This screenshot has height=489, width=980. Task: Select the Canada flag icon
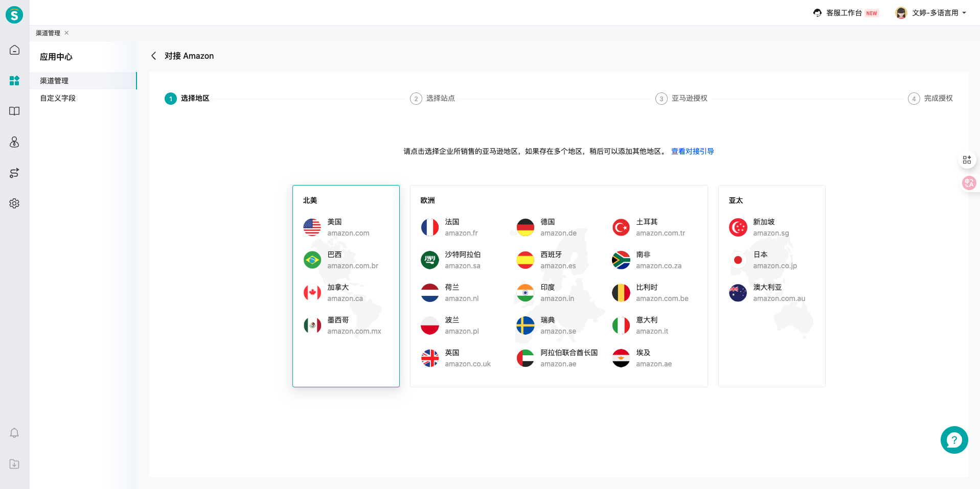[x=312, y=293]
